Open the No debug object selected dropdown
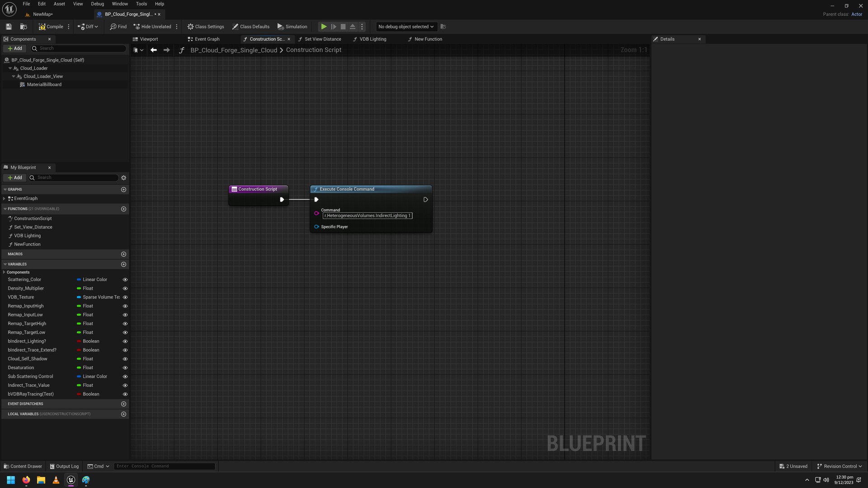 405,27
